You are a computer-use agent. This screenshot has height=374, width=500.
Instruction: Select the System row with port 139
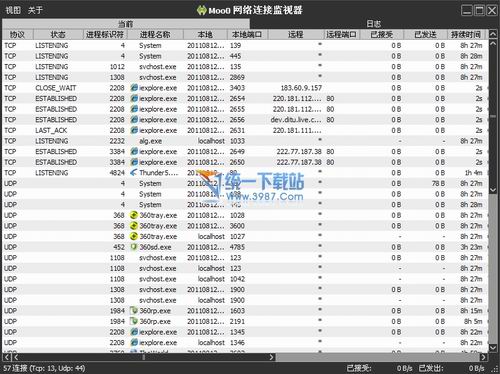[x=245, y=45]
